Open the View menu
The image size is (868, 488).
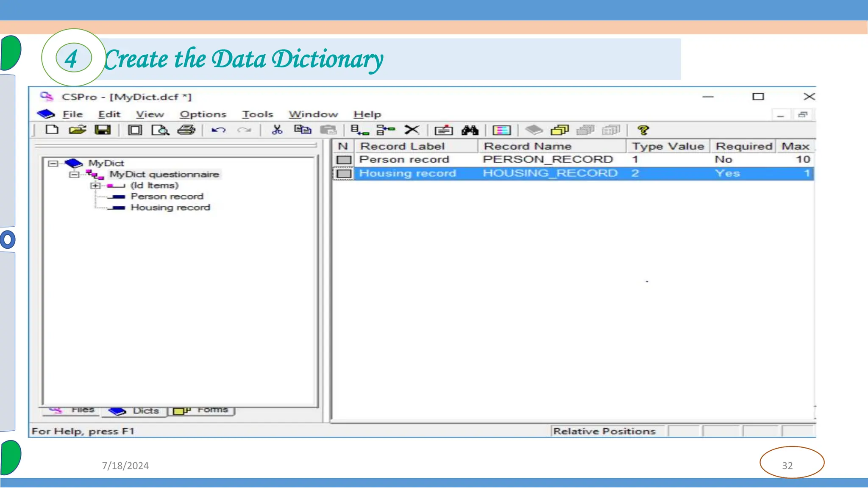tap(150, 114)
